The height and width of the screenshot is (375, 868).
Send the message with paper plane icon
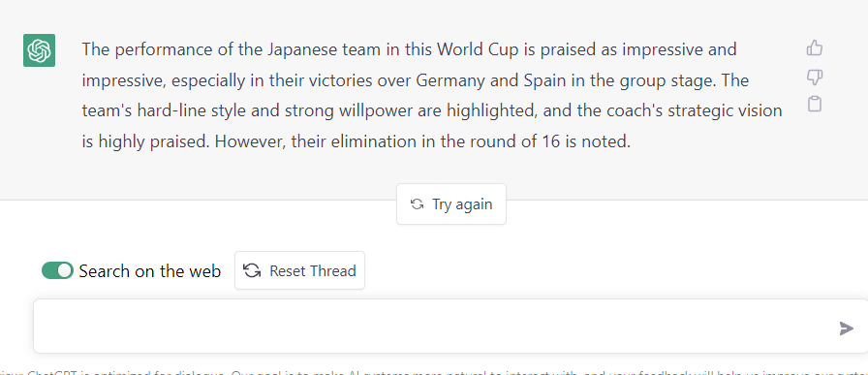[x=846, y=328]
